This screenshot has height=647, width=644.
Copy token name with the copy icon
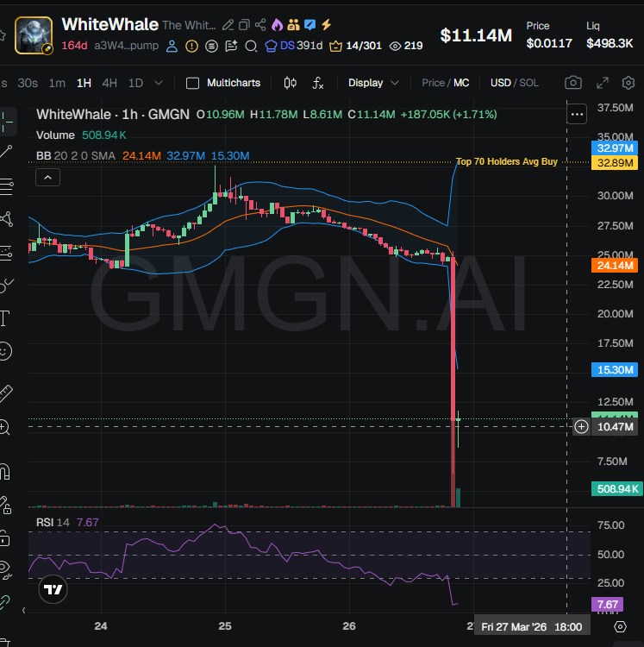pyautogui.click(x=244, y=25)
